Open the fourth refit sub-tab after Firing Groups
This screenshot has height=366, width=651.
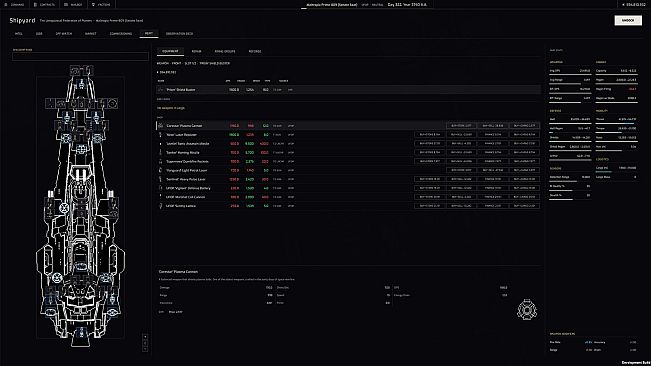coord(255,51)
